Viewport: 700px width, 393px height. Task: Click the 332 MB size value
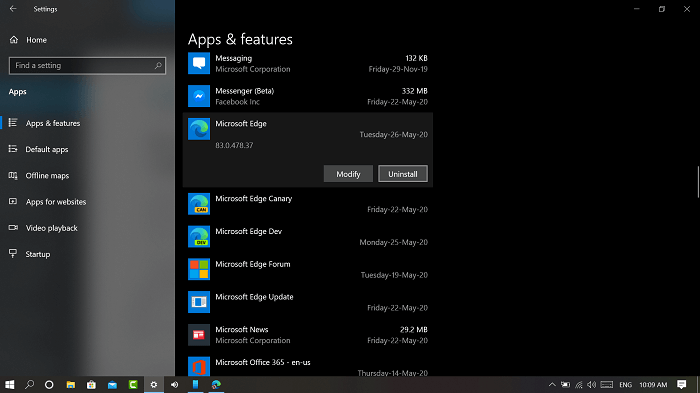coord(414,91)
